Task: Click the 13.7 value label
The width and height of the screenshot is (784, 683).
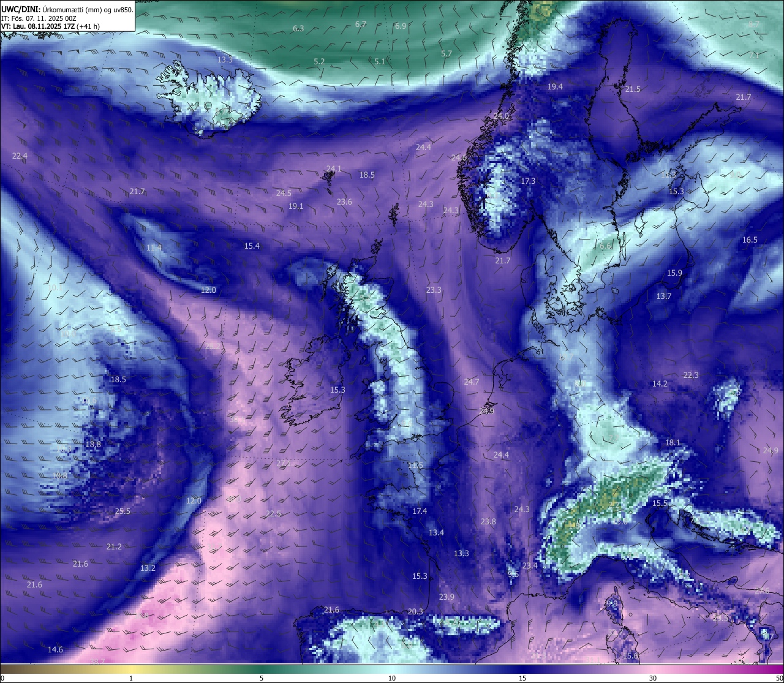Action: point(664,296)
